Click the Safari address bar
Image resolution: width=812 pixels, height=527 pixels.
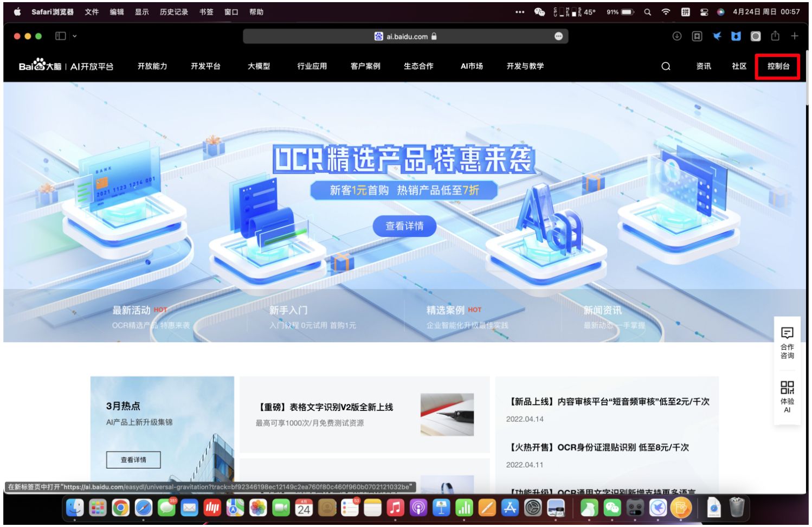point(405,36)
